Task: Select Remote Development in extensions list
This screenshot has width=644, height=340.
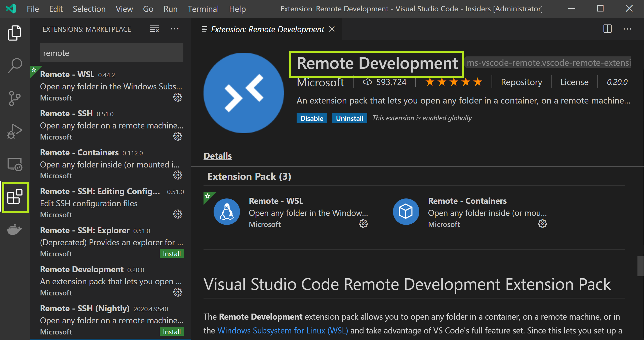Action: (x=110, y=281)
